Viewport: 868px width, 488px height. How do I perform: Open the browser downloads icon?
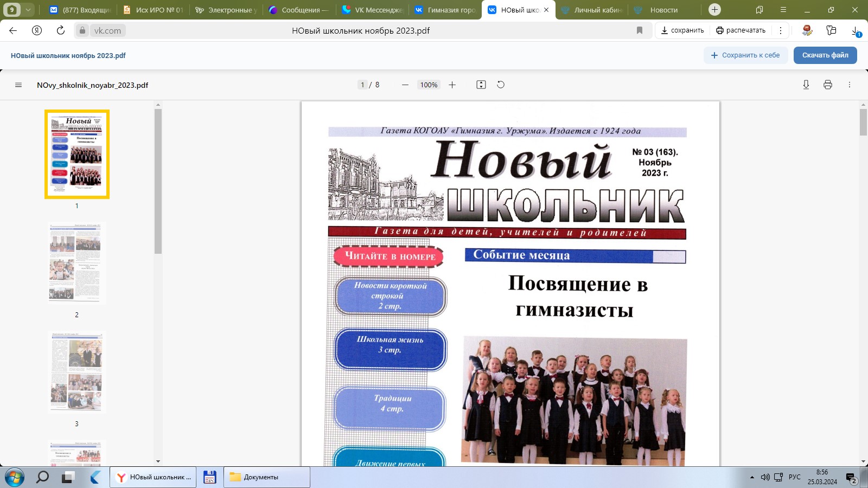[x=856, y=31]
